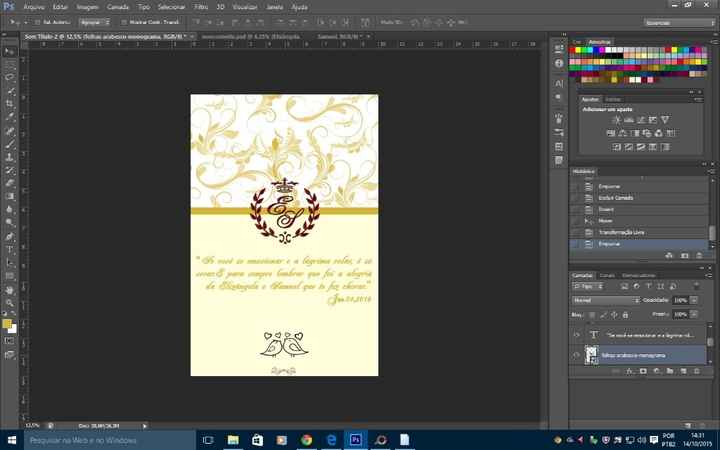Select the Brush tool
This screenshot has height=450, width=720.
click(x=9, y=144)
